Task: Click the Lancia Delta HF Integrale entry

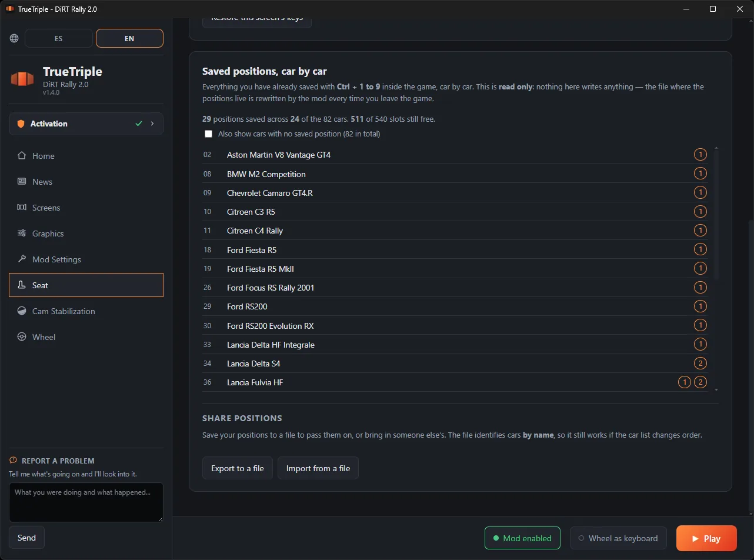Action: point(271,345)
